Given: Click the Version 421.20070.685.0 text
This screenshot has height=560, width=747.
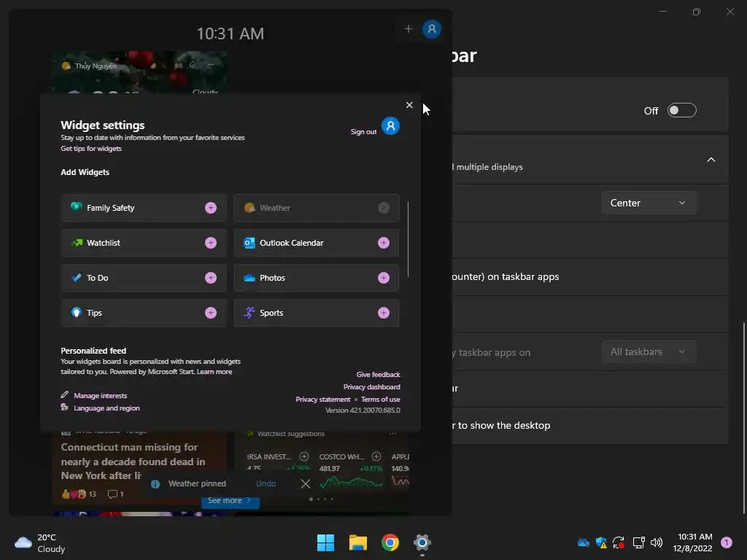Looking at the screenshot, I should point(363,410).
